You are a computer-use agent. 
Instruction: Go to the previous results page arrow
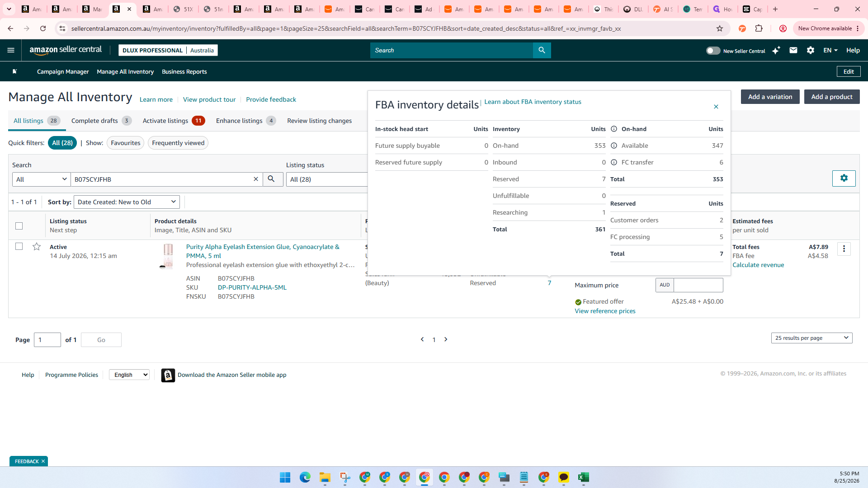tap(422, 339)
